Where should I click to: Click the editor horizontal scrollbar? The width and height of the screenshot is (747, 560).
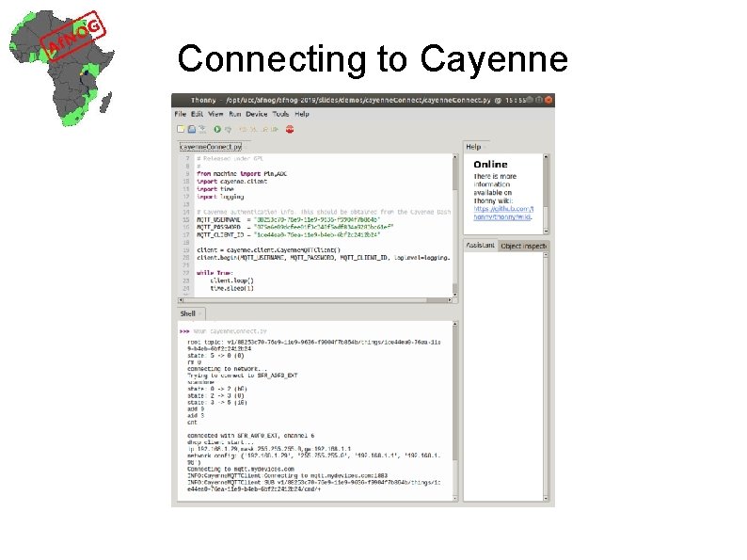315,300
